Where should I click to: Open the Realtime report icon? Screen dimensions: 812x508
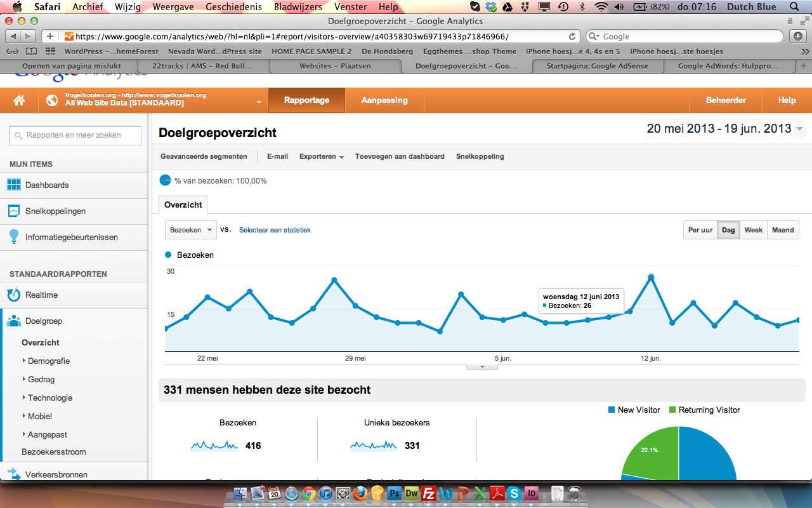[14, 295]
